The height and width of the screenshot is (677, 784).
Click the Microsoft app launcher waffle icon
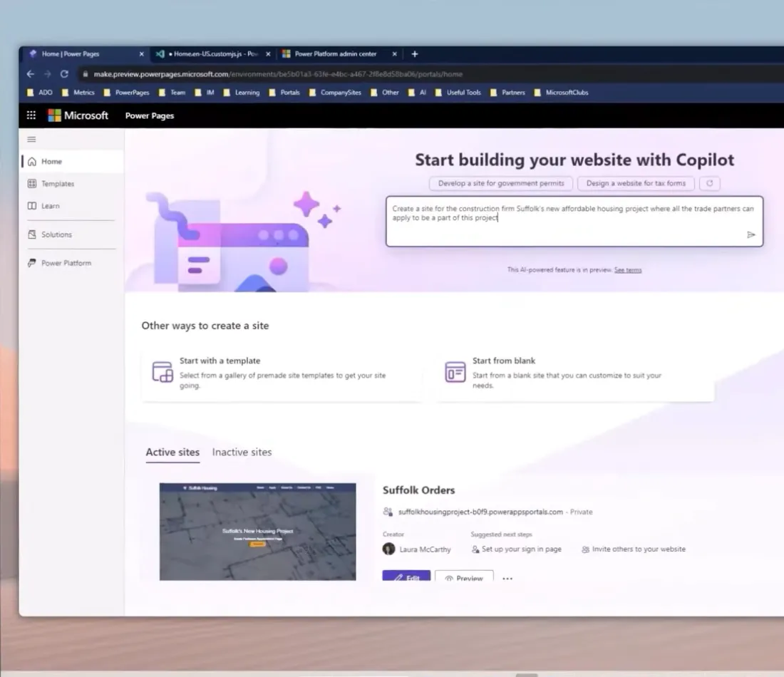point(31,115)
